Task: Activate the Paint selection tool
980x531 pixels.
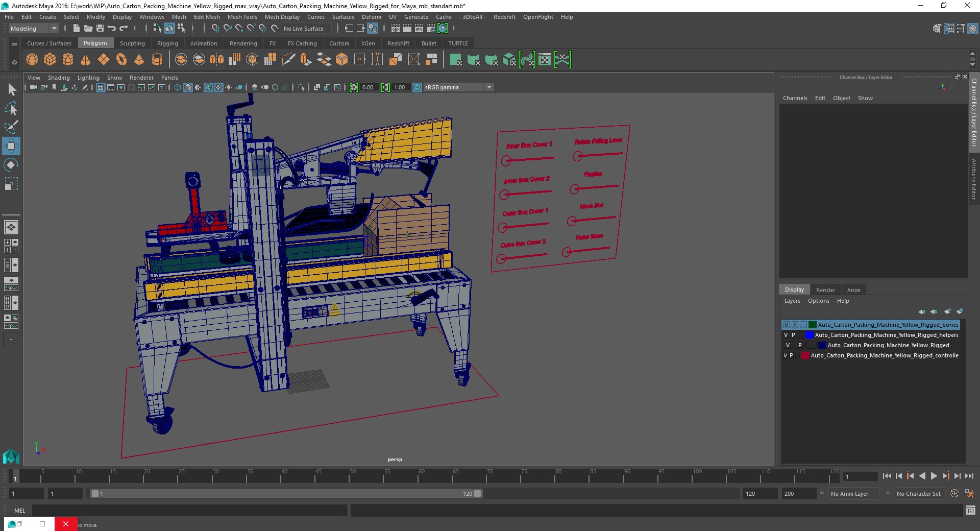Action: pos(11,127)
